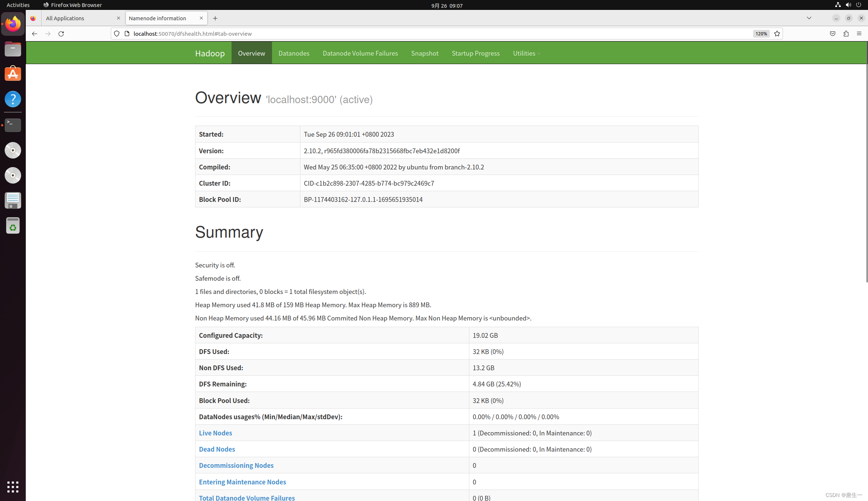View site information page icon
The width and height of the screenshot is (868, 501).
(x=127, y=34)
